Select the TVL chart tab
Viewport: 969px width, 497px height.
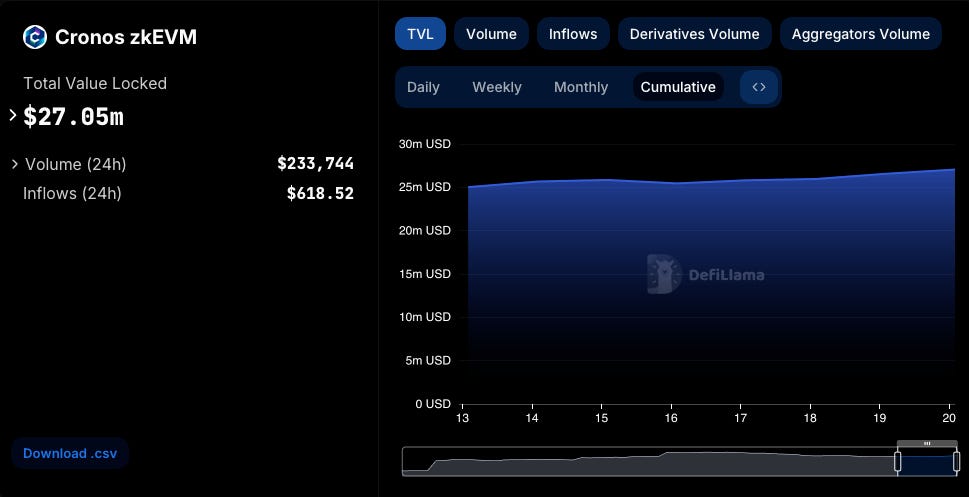[x=420, y=34]
